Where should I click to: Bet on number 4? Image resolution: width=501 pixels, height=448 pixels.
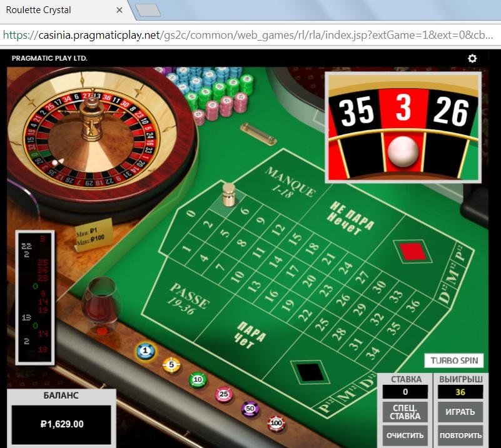(204, 257)
